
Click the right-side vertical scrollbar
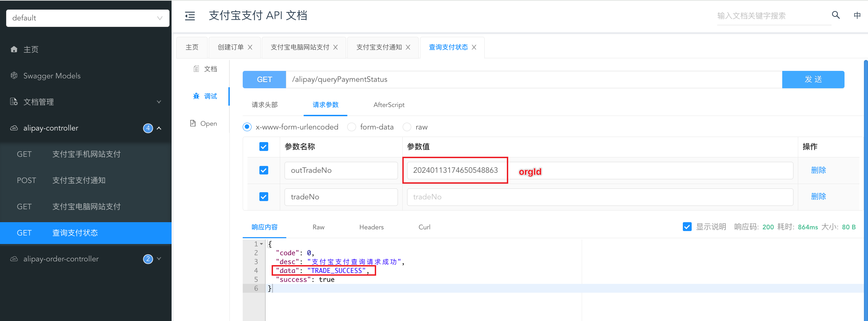pyautogui.click(x=866, y=190)
